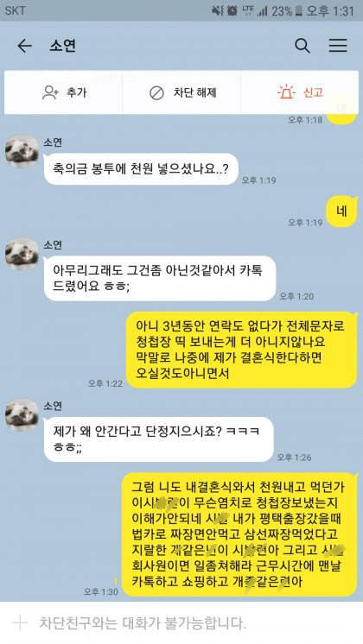This screenshot has width=363, height=644.
Task: Tap the add friend person icon
Action: click(x=50, y=92)
